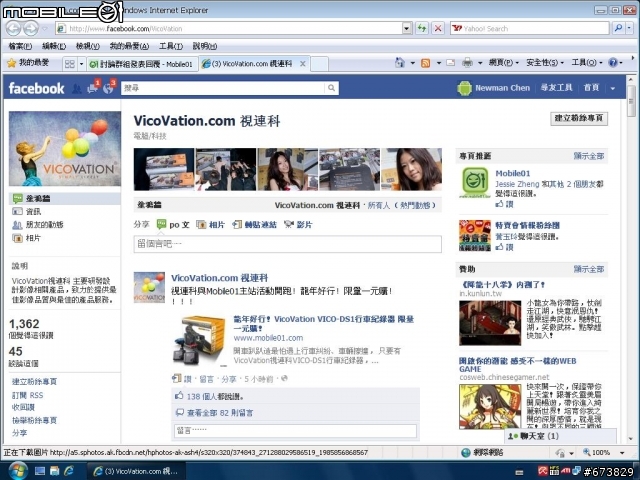640x480 pixels.
Task: Click Facebook search magnifier button
Action: tap(331, 88)
